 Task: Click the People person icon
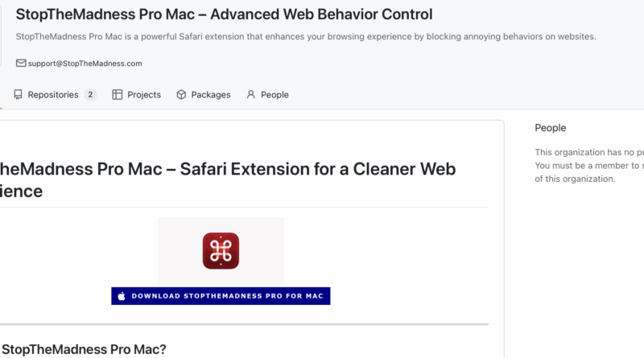pyautogui.click(x=250, y=95)
